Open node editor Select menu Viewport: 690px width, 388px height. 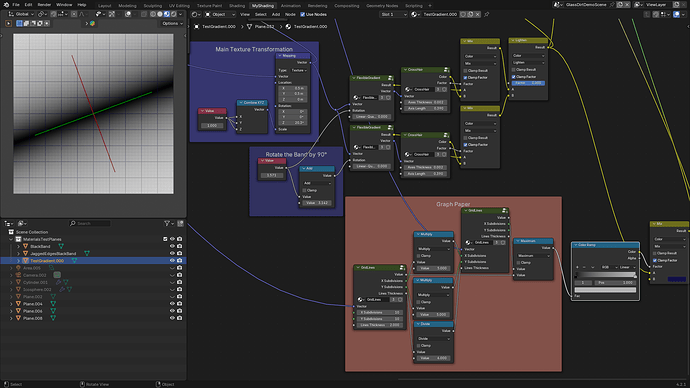click(261, 15)
